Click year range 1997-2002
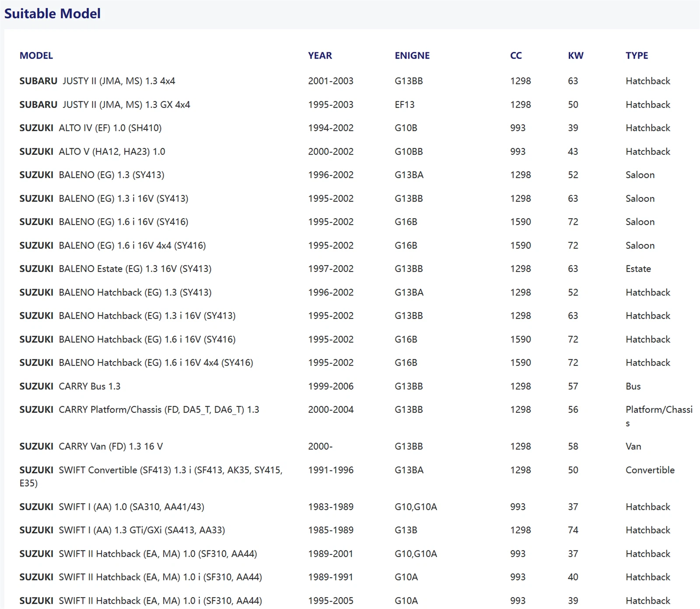 [x=330, y=269]
